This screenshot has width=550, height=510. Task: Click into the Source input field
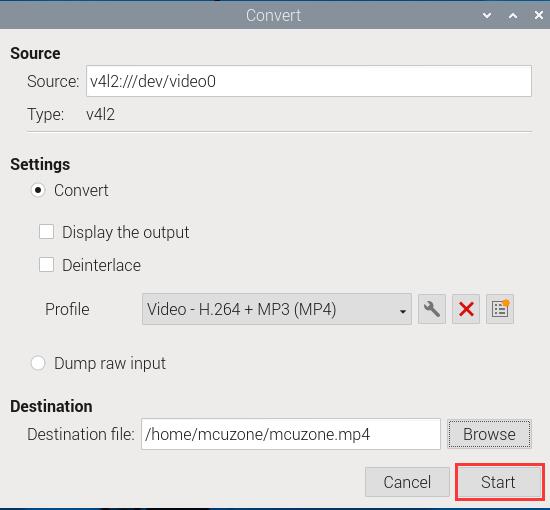pos(309,81)
